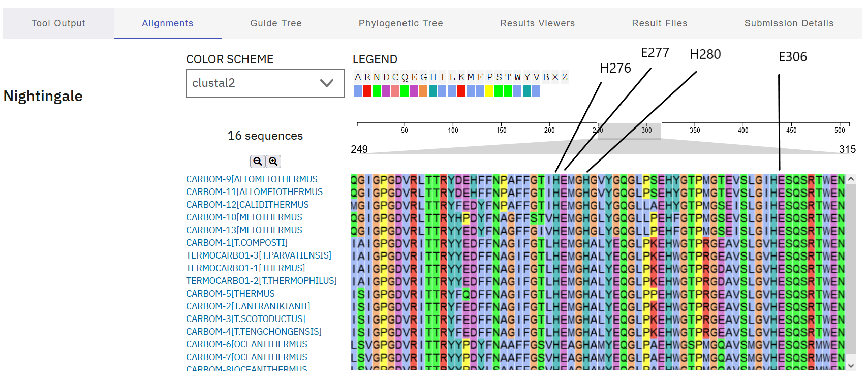Screen dimensions: 868x384
Task: Open CARBOM-10[MEIOTHERMUS sequence link
Action: point(244,217)
